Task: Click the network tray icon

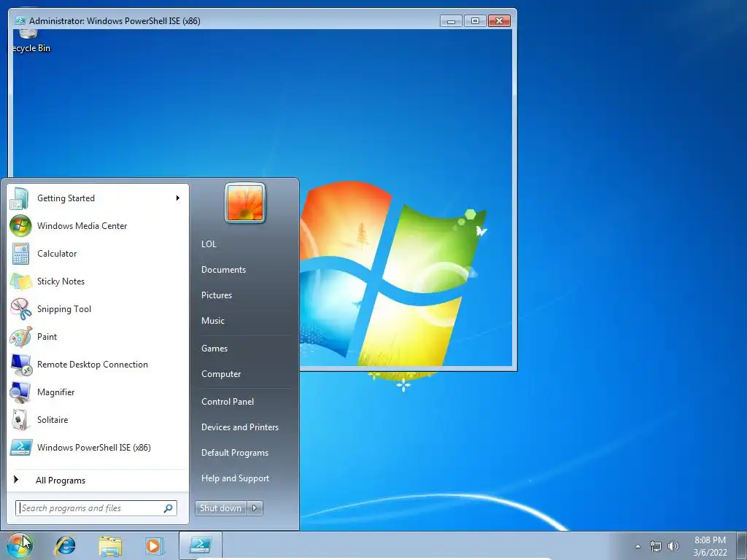Action: [x=656, y=546]
